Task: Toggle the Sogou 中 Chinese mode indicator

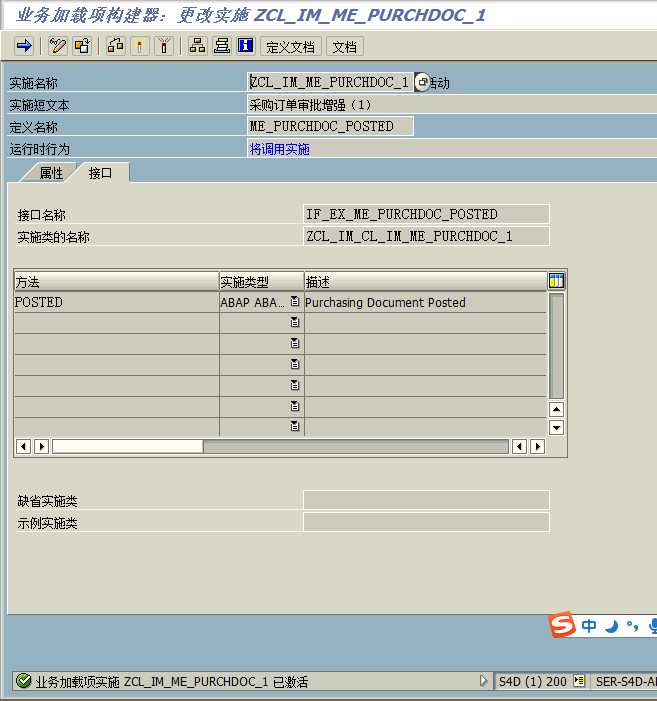Action: pos(589,625)
